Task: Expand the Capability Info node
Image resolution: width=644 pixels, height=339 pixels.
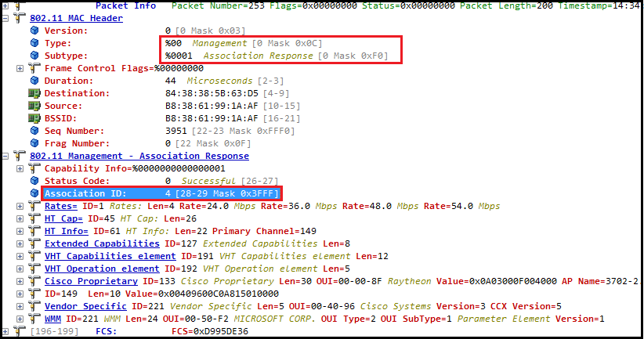Action: (20, 168)
